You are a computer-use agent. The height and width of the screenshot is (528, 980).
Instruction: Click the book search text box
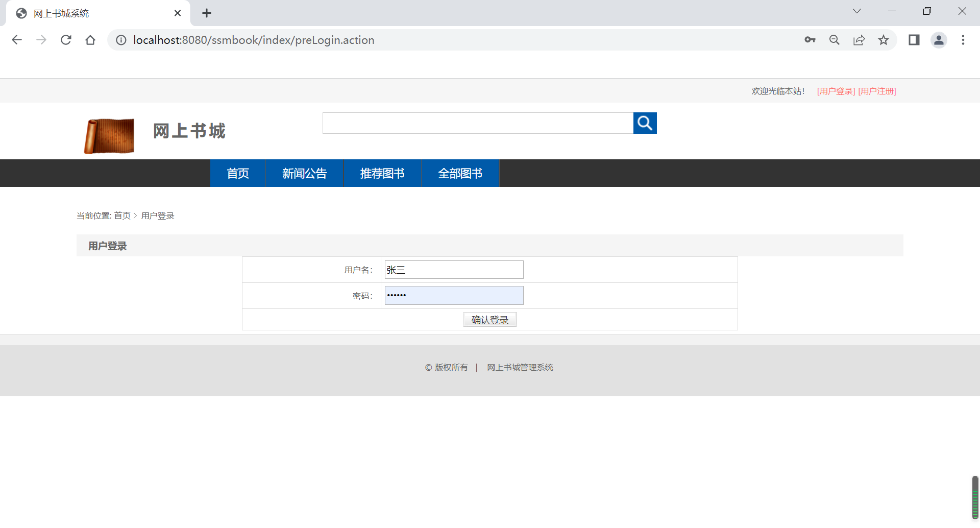[x=478, y=123]
